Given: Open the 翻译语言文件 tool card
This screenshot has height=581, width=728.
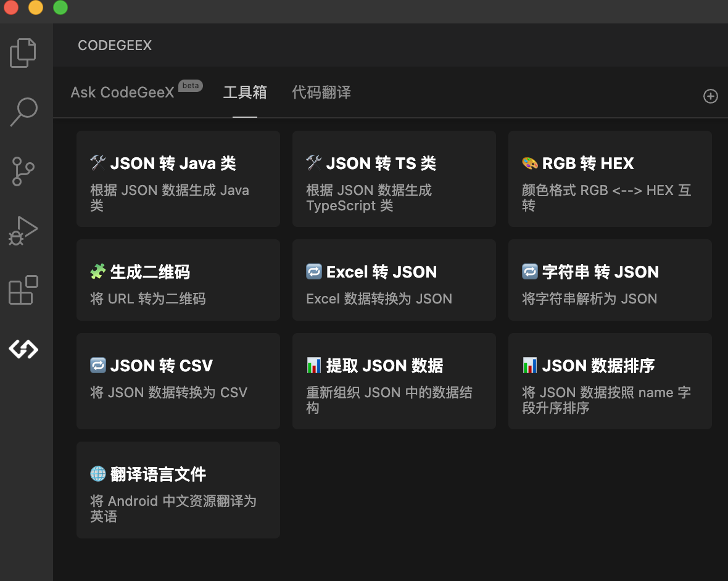Looking at the screenshot, I should [178, 489].
